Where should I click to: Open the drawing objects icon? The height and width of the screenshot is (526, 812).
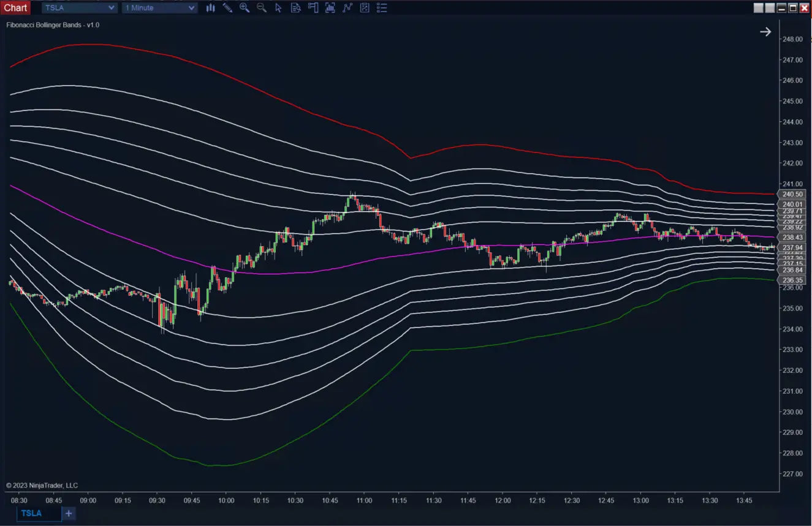(x=365, y=8)
